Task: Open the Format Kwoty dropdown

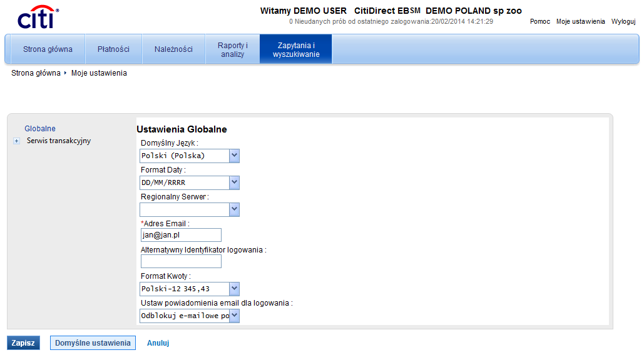Action: (x=190, y=289)
